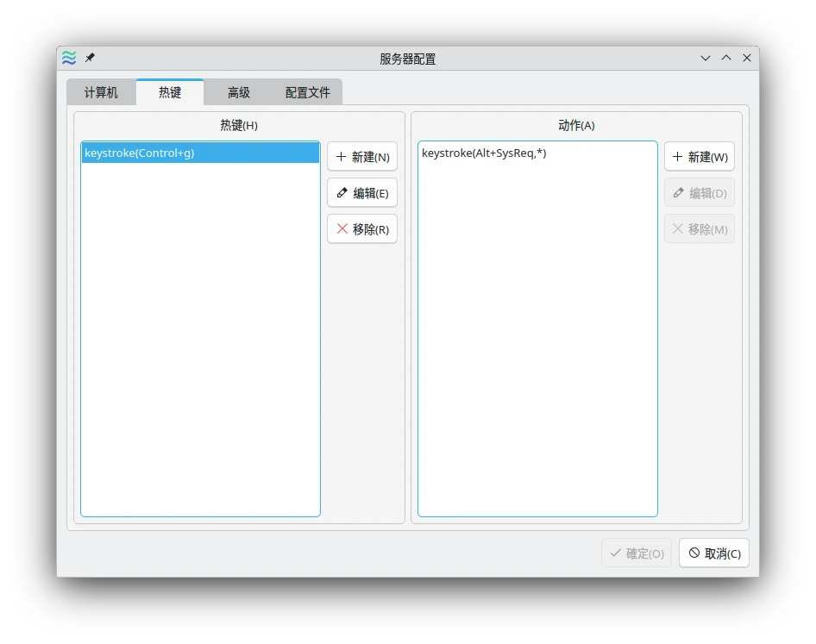This screenshot has width=816, height=644.
Task: Add a hotkey with 新建(N)
Action: coord(362,157)
